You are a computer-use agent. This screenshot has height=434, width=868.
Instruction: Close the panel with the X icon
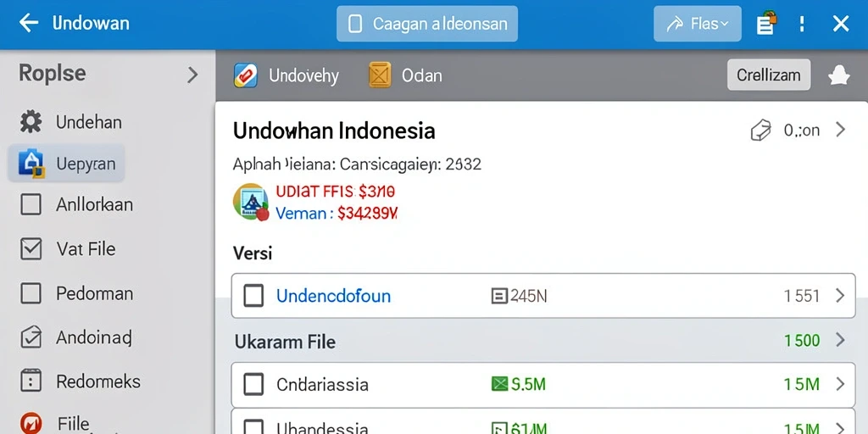point(841,24)
